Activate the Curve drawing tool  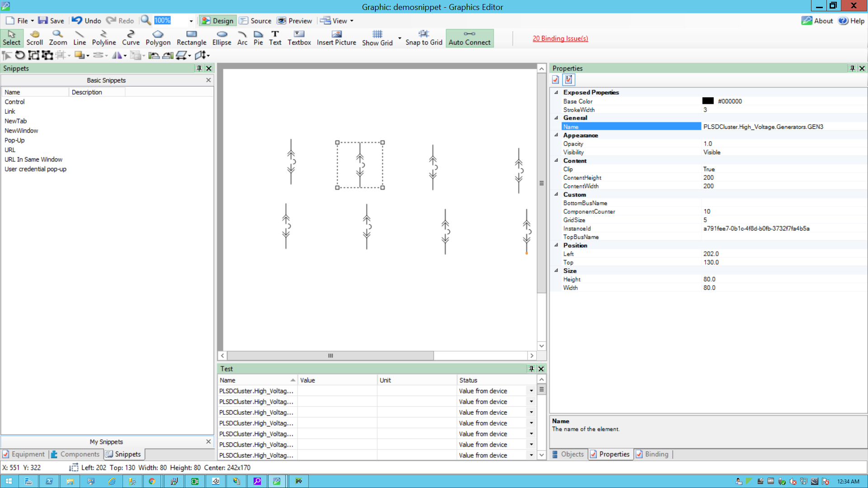click(x=131, y=38)
